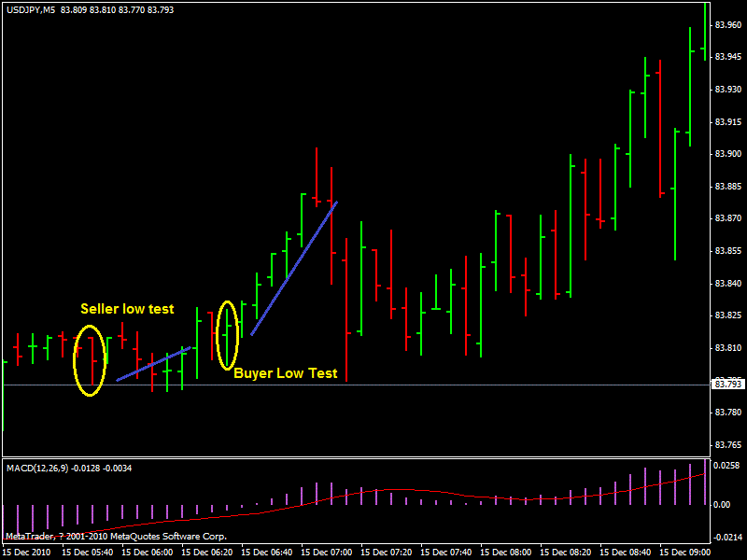This screenshot has width=747, height=560.
Task: Click the current price tag 83.793
Action: pos(728,384)
